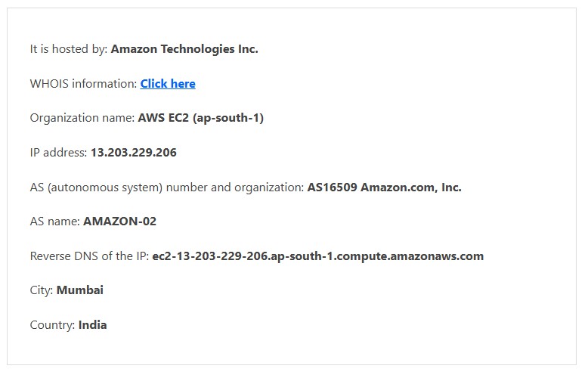Click the "Amazon.com, Inc." AS organization text
This screenshot has width=588, height=375.
point(410,187)
